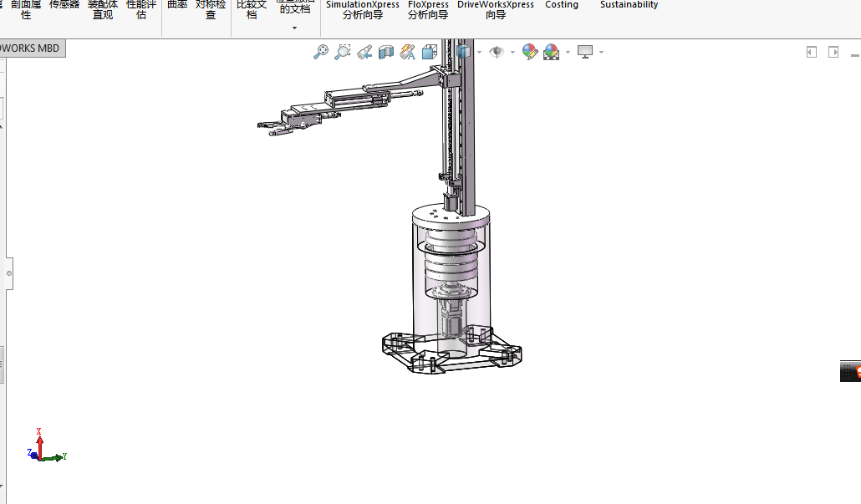This screenshot has width=861, height=504.
Task: Select the robot arm gripper end
Action: (x=274, y=128)
